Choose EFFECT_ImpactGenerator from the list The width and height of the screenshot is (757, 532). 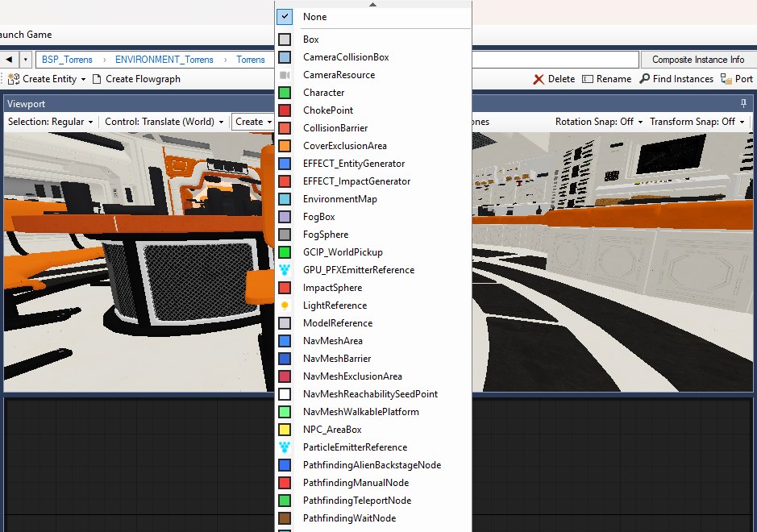[x=373, y=181]
